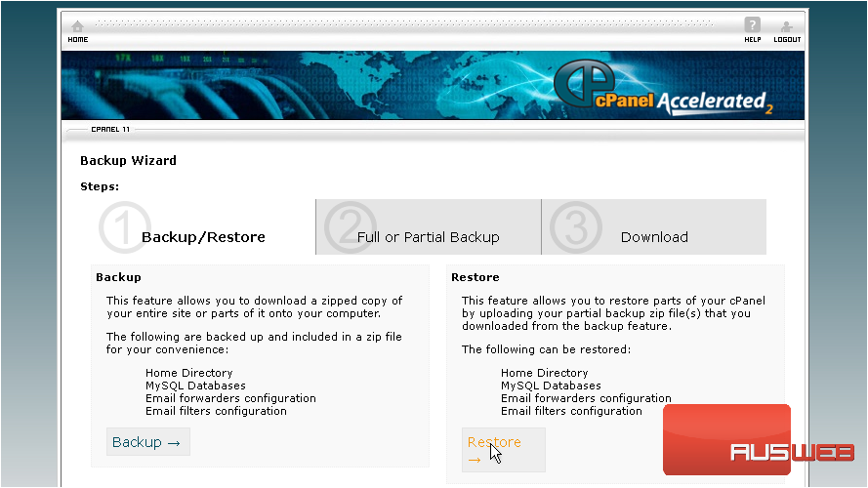Screen dimensions: 868x488
Task: Click the cPanel Accelerated logo
Action: click(x=663, y=91)
